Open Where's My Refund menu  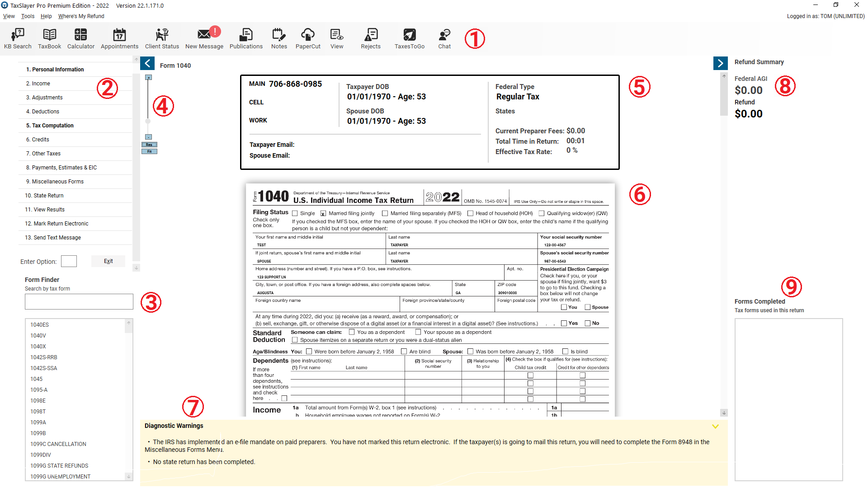(x=81, y=16)
